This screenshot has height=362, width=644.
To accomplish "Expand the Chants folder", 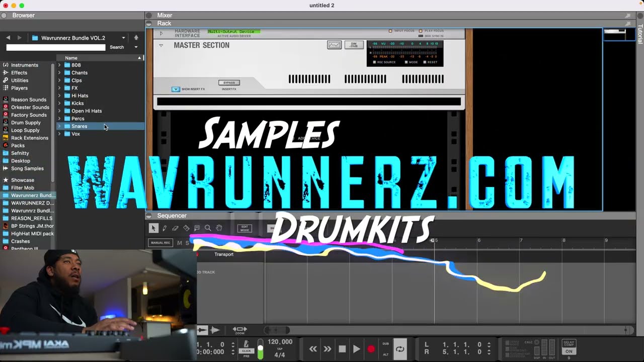I will point(59,73).
